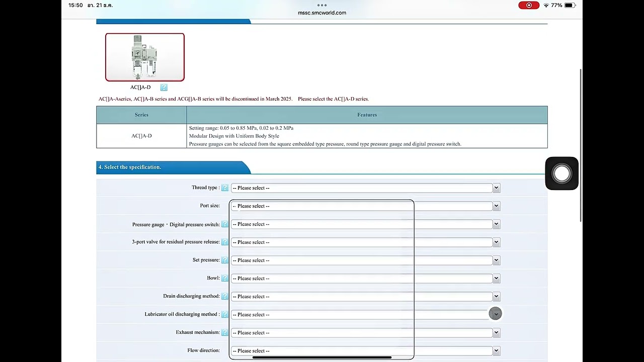Click the page vertical scrollbar
The height and width of the screenshot is (362, 644).
(x=581, y=145)
